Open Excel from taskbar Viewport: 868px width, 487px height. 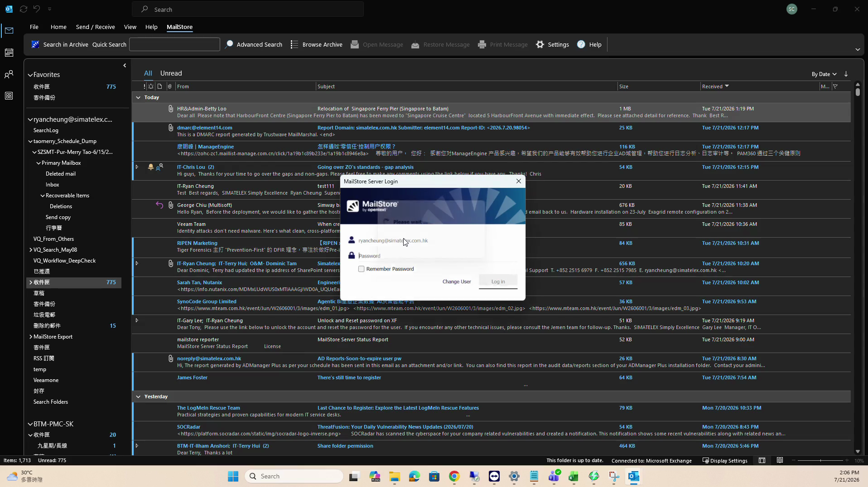[574, 476]
